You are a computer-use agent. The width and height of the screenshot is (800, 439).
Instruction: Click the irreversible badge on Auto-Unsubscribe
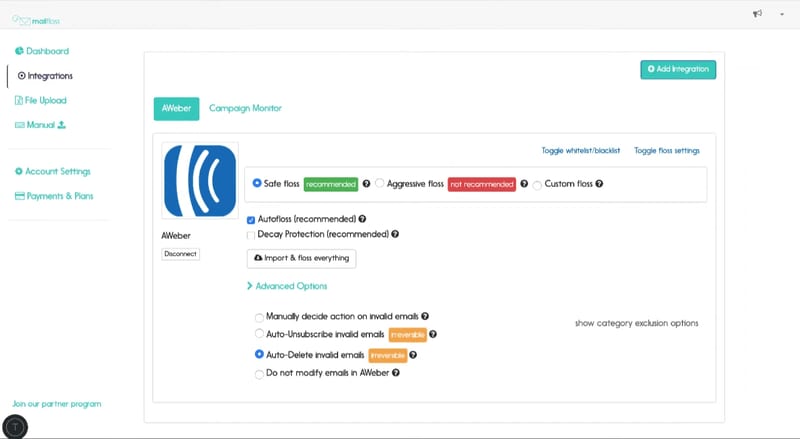tap(408, 335)
